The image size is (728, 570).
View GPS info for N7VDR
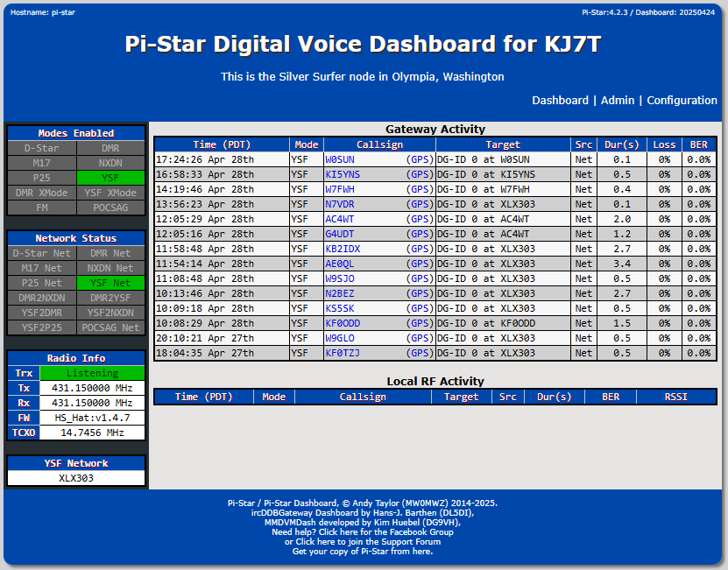click(421, 204)
